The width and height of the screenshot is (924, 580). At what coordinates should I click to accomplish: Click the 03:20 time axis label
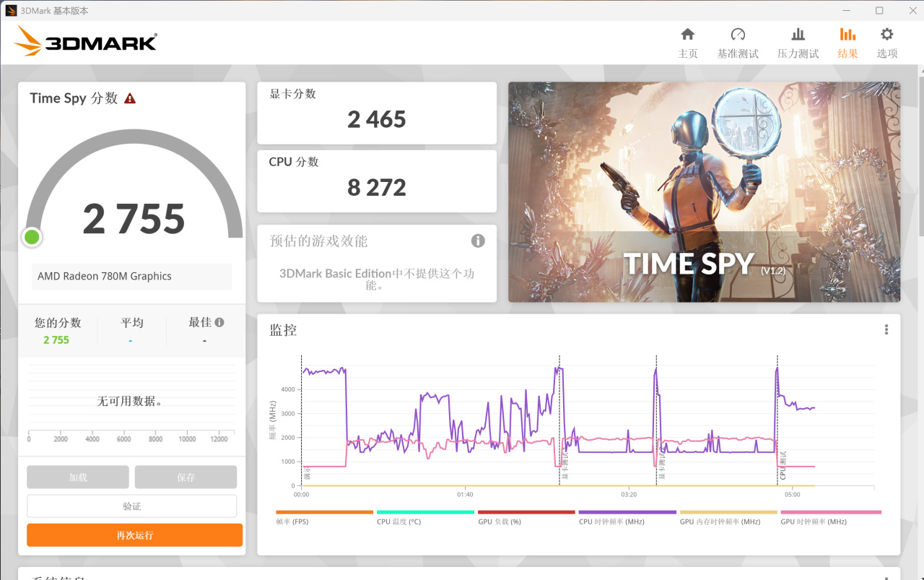629,495
